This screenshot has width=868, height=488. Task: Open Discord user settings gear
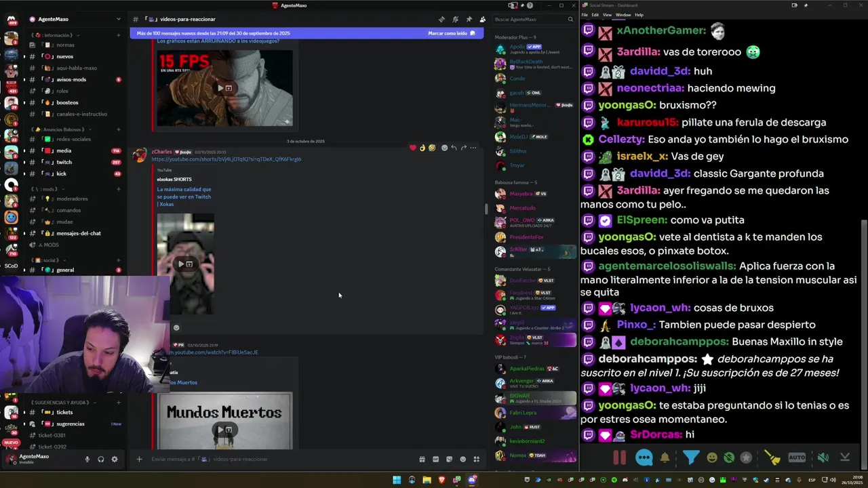point(114,459)
